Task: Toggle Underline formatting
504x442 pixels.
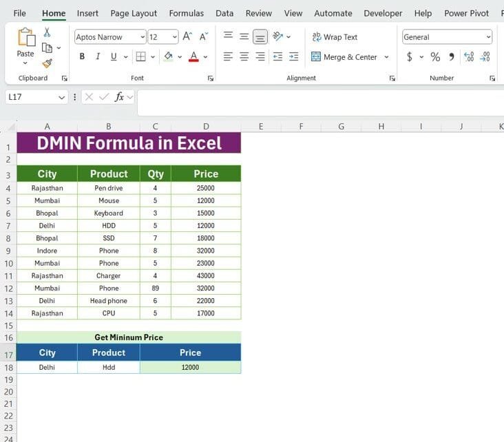Action: tap(114, 56)
